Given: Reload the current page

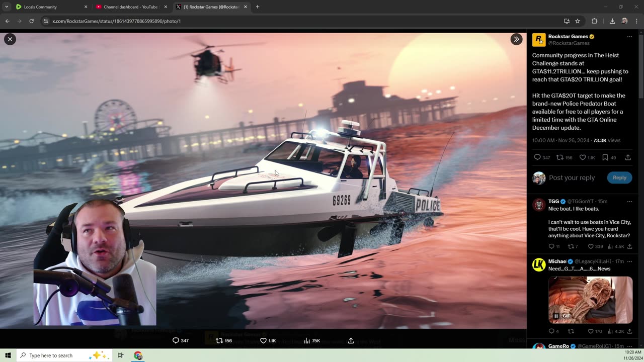Looking at the screenshot, I should [x=31, y=21].
